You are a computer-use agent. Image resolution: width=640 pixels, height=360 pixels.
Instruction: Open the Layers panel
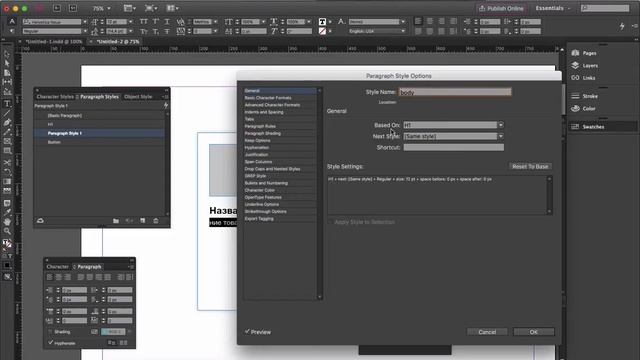click(x=585, y=65)
